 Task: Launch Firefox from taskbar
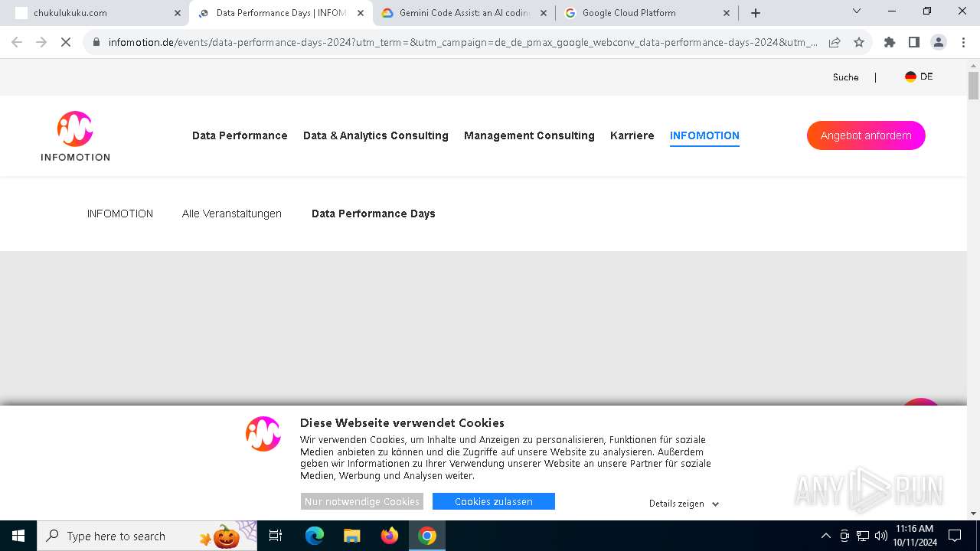[x=390, y=536]
